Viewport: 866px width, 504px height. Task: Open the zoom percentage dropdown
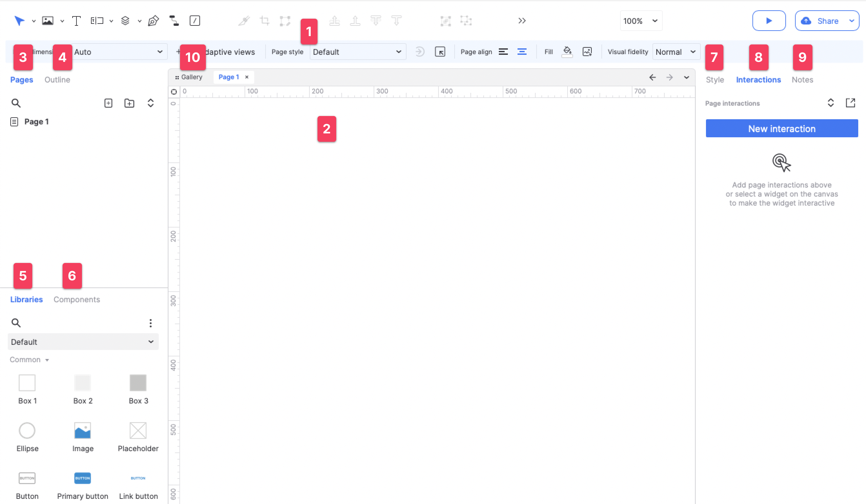[641, 21]
